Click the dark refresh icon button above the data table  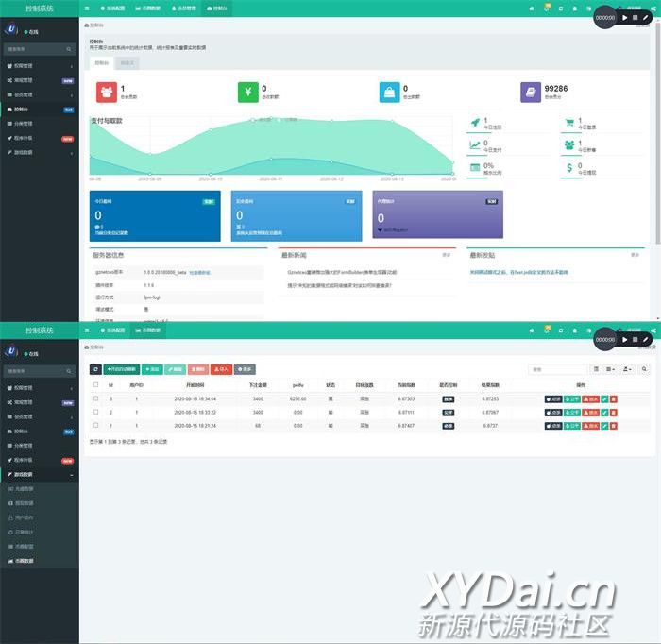pos(95,369)
